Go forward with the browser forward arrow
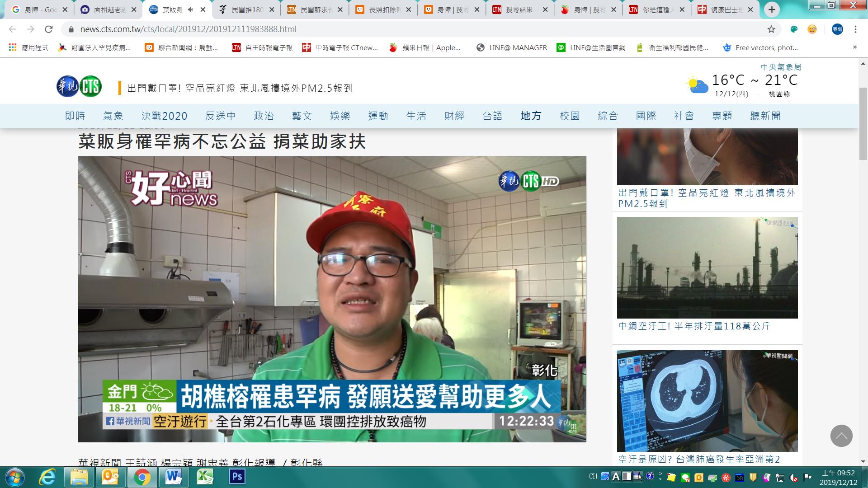The image size is (868, 488). (x=30, y=29)
